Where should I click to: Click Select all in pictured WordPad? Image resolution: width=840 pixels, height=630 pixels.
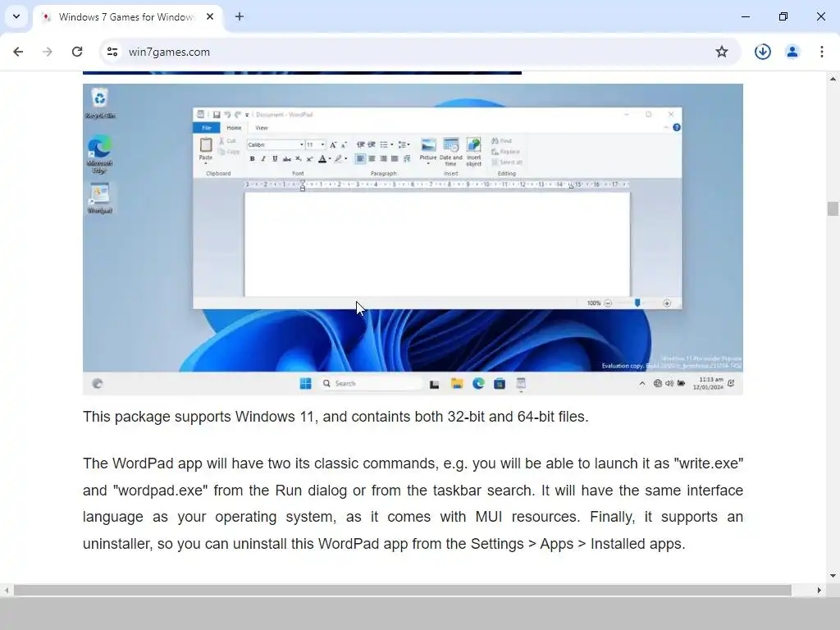tap(507, 162)
